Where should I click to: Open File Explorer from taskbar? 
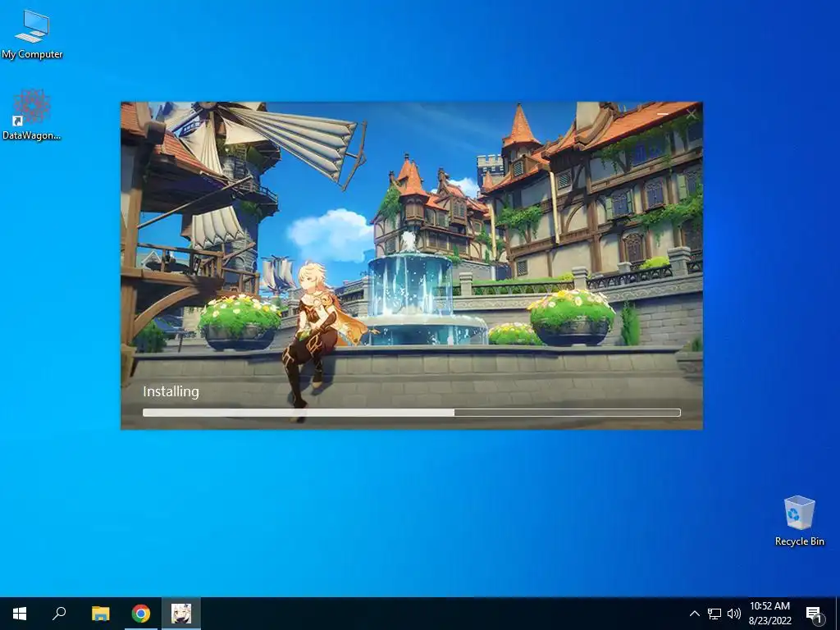(x=100, y=614)
